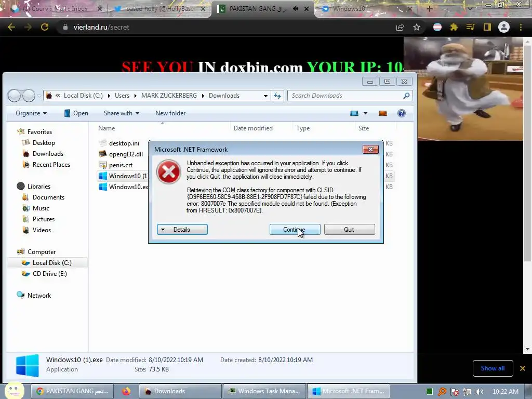
Task: Open Firefox from the taskbar
Action: coord(126,391)
